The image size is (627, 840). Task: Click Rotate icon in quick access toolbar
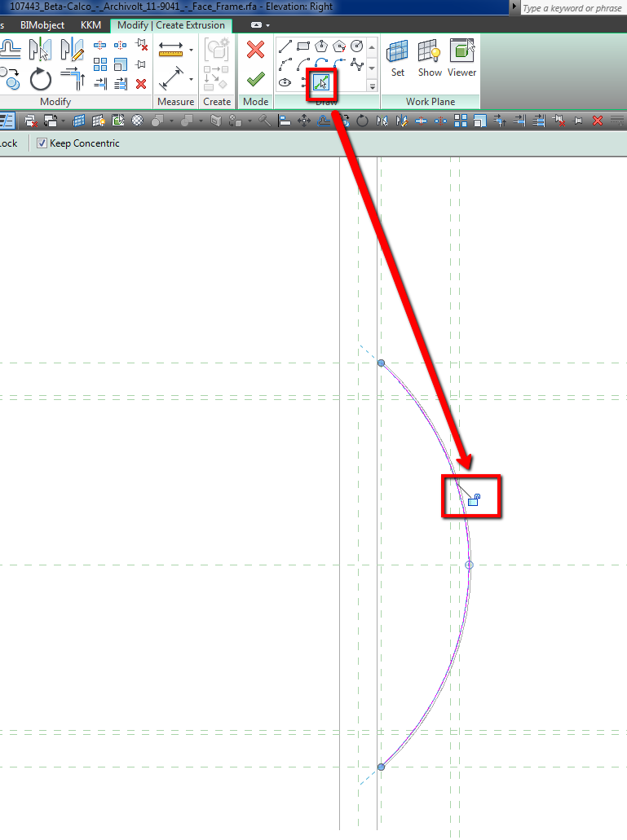click(362, 121)
